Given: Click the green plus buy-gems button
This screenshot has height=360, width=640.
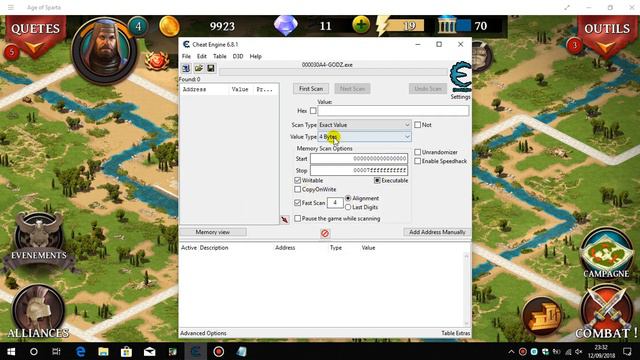Looking at the screenshot, I should click(x=361, y=25).
